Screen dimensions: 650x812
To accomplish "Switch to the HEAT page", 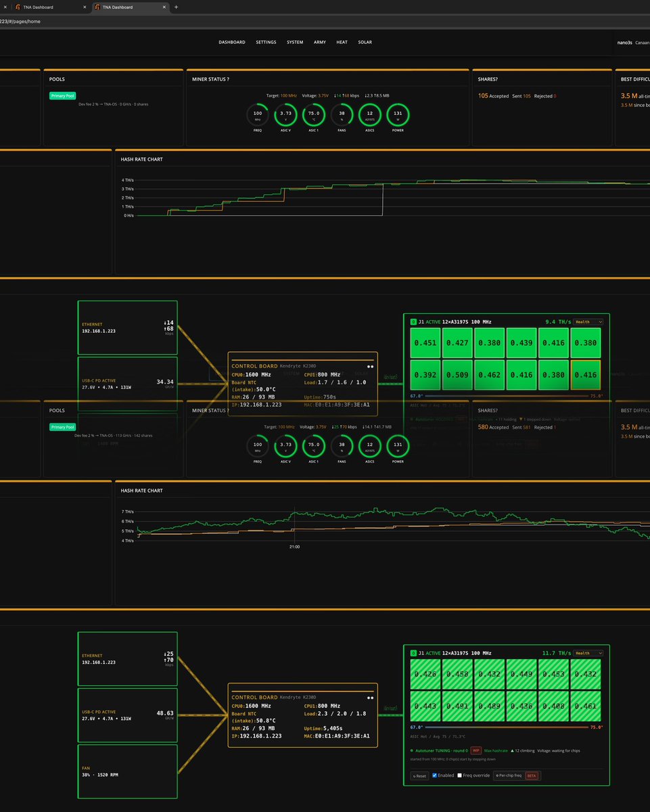I will (342, 42).
